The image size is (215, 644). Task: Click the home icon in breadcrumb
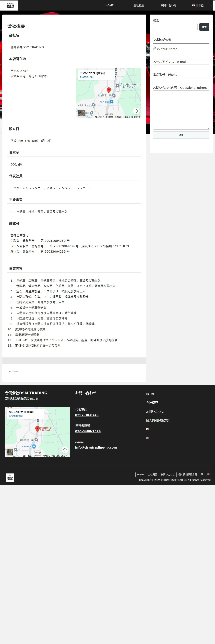tap(10, 371)
